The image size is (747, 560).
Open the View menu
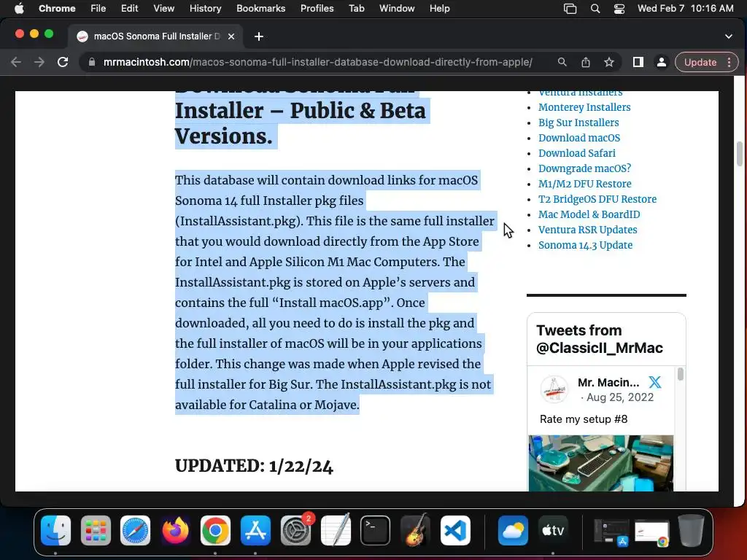point(163,9)
